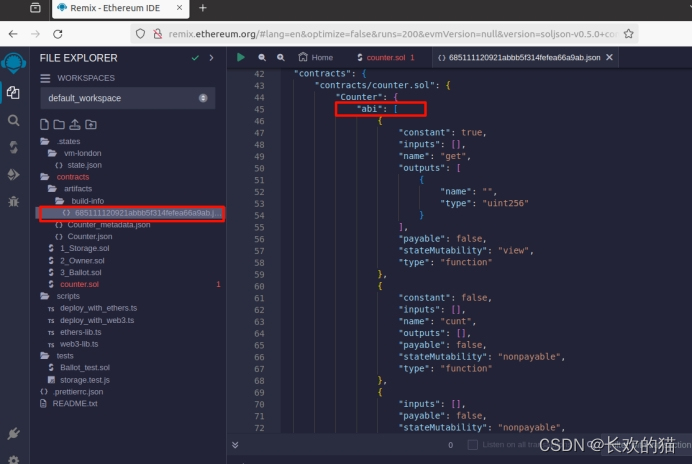This screenshot has height=464, width=692.
Task: Collapse the .states folder
Action: [x=60, y=141]
